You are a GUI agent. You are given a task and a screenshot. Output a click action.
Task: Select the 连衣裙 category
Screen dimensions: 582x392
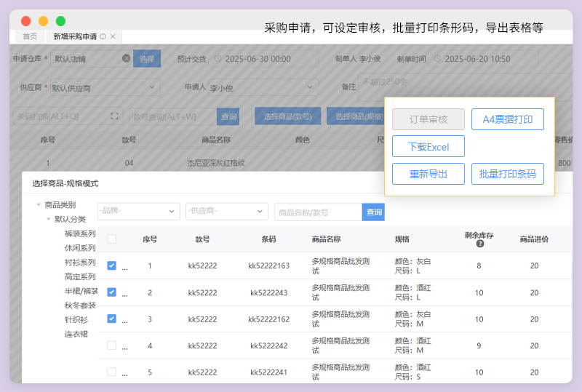point(76,334)
